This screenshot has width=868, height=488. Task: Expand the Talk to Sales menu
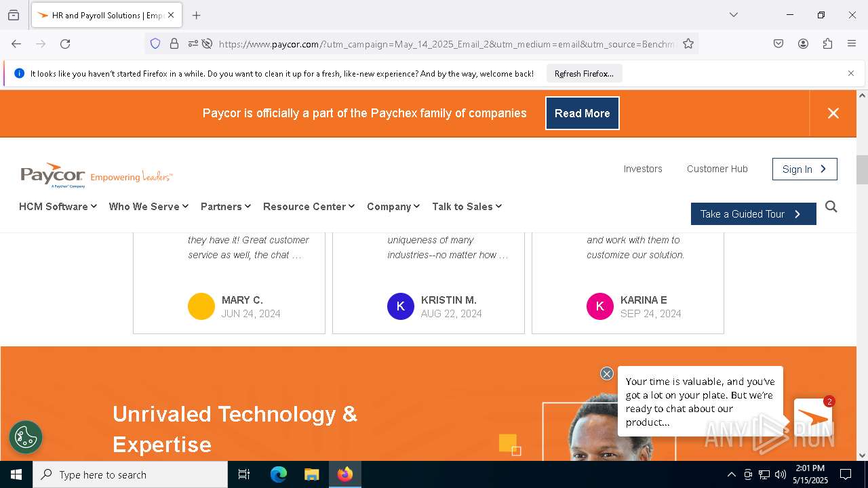coord(467,206)
